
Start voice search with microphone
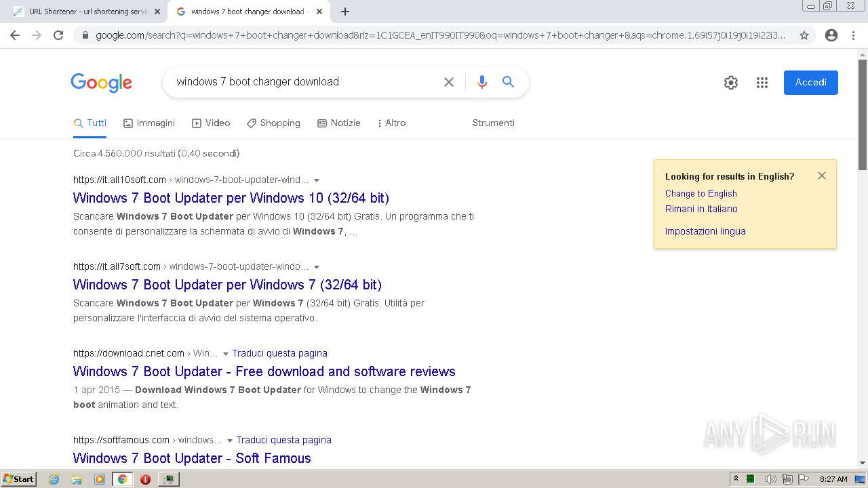tap(482, 82)
